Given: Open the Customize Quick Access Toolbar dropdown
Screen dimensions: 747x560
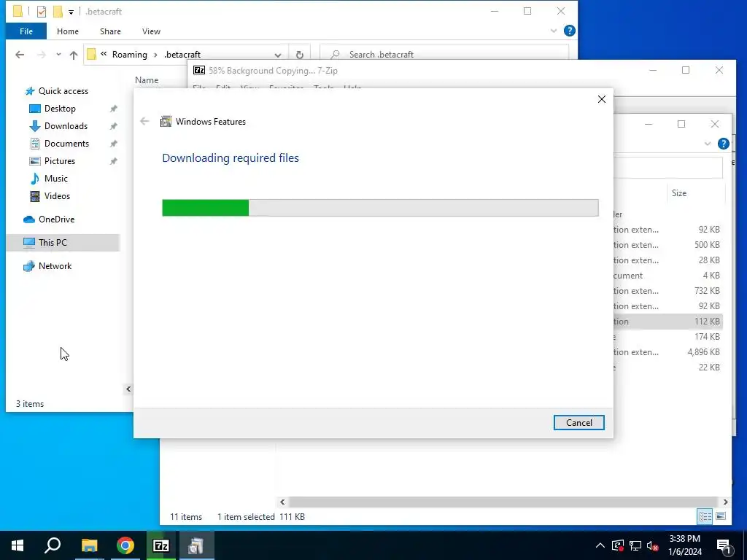Looking at the screenshot, I should (x=71, y=12).
